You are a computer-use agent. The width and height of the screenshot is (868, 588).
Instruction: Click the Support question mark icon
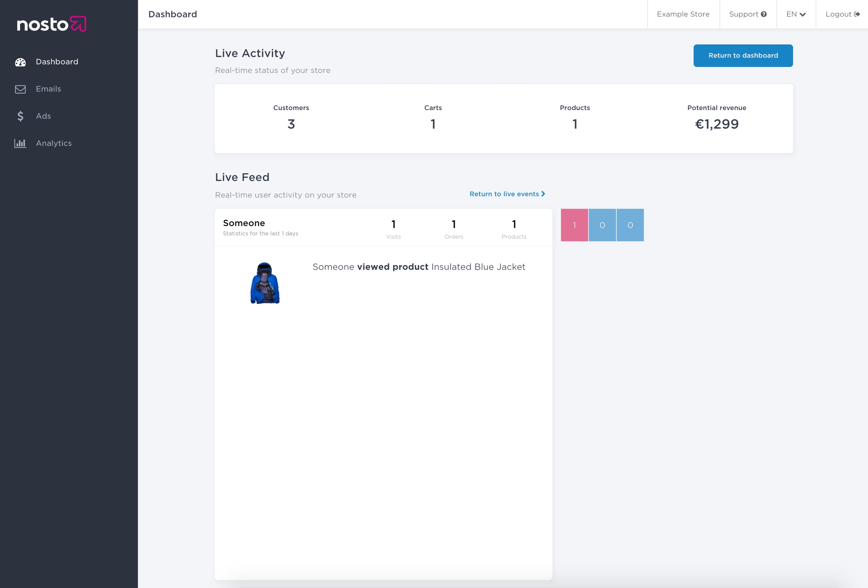click(x=764, y=14)
